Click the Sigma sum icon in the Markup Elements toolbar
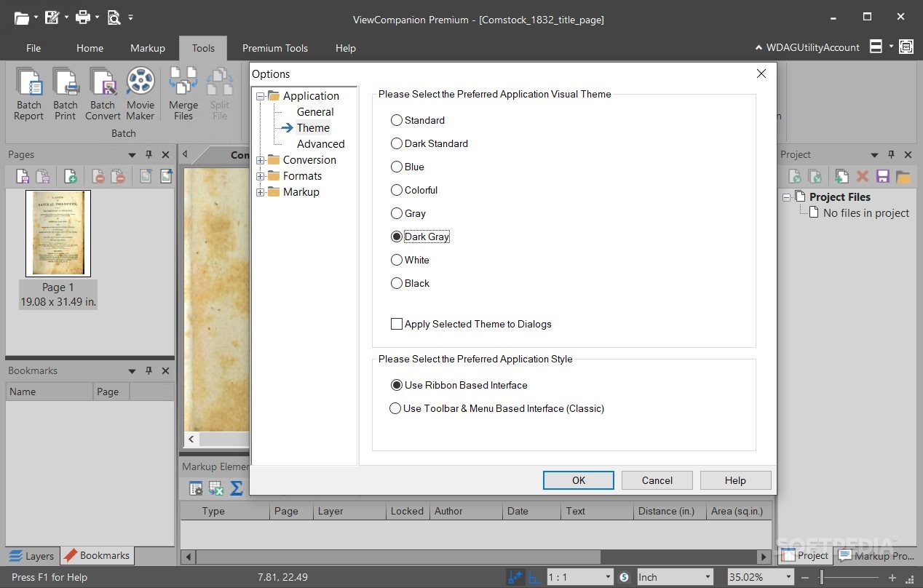This screenshot has width=923, height=588. (237, 488)
